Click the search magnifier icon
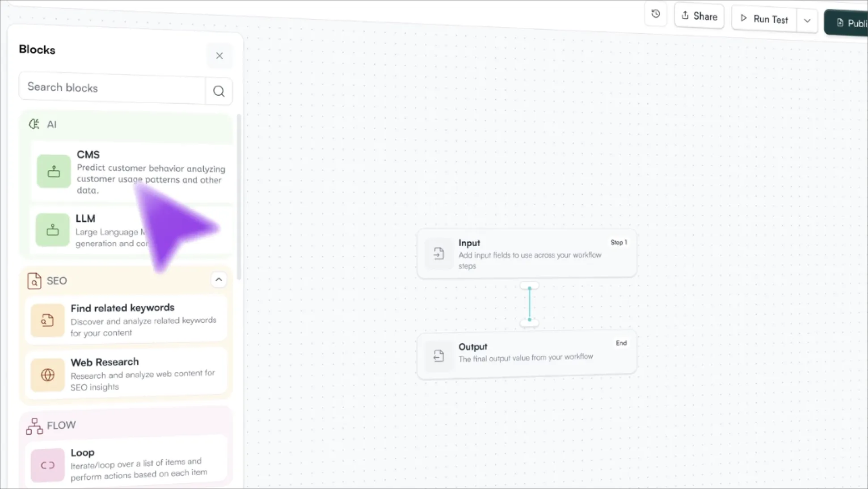 pyautogui.click(x=219, y=91)
